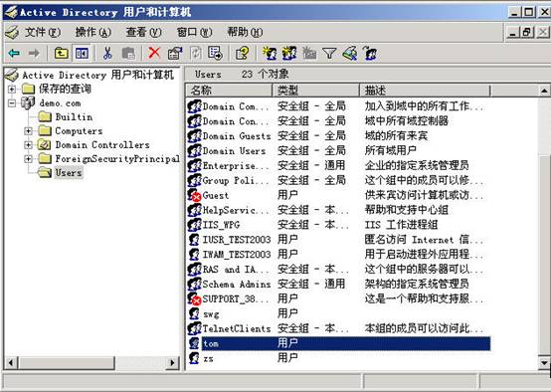Image resolution: width=551 pixels, height=392 pixels.
Task: Click the Up one level folder icon
Action: pos(62,54)
